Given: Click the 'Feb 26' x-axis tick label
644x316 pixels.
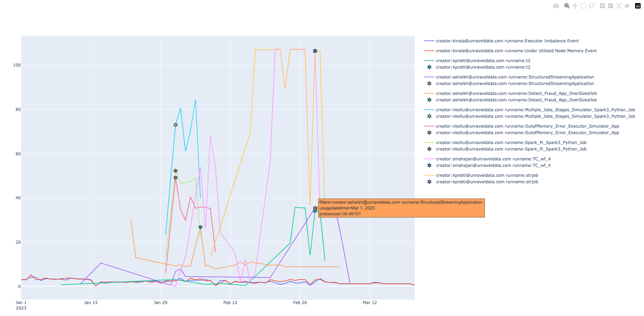Looking at the screenshot, I should 300,303.
